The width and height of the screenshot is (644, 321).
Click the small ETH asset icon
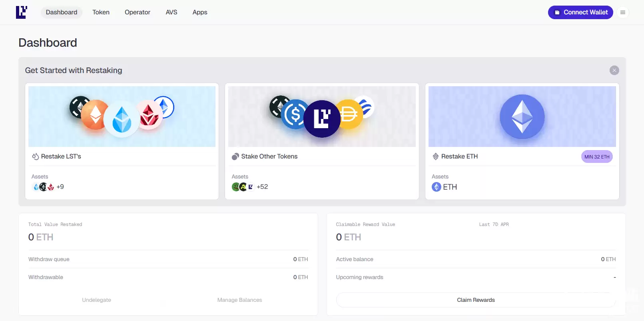pyautogui.click(x=436, y=187)
